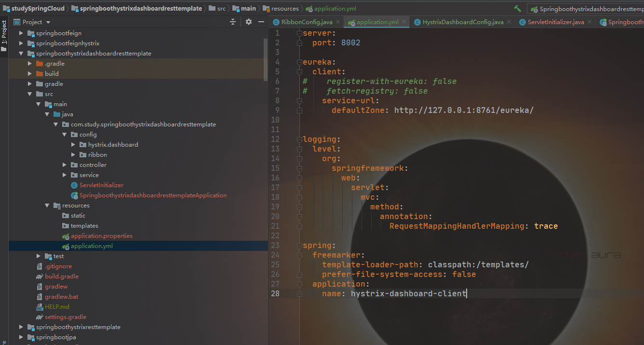Expand the service package
The image size is (644, 345).
point(65,175)
